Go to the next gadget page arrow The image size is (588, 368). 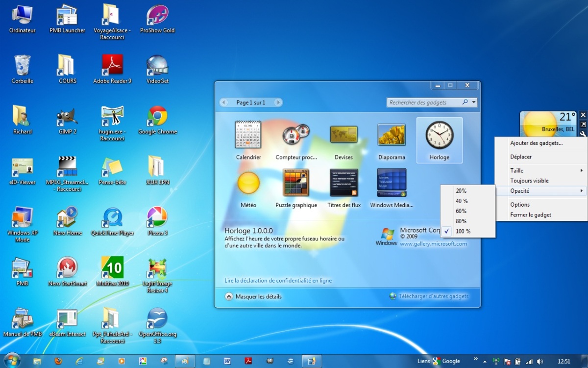(x=278, y=103)
